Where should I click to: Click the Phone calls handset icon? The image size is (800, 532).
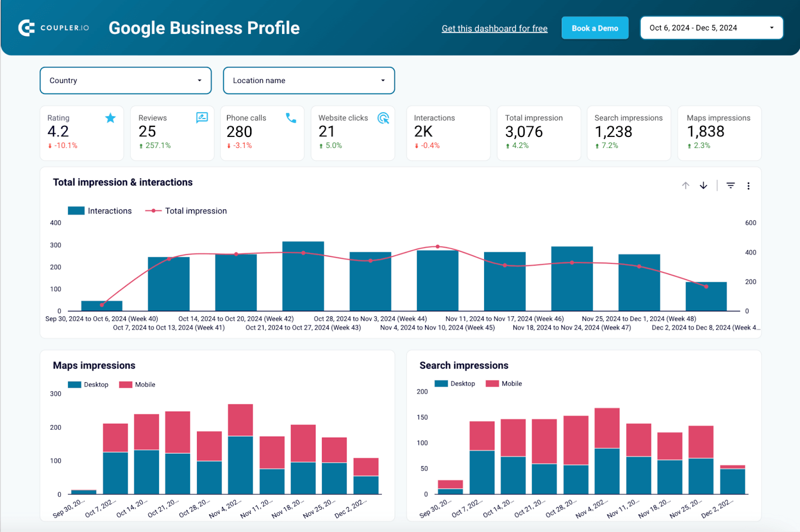291,118
